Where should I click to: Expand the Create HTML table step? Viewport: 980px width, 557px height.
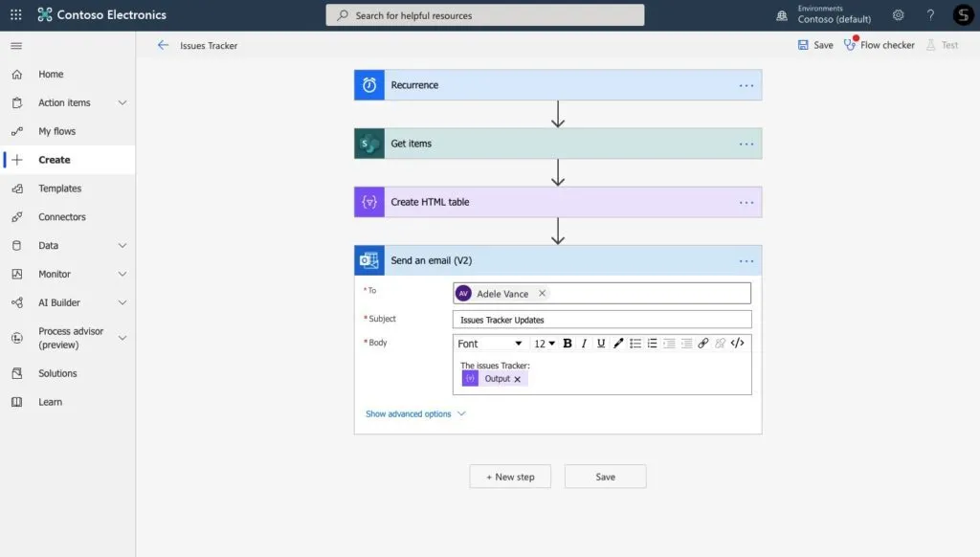click(558, 202)
